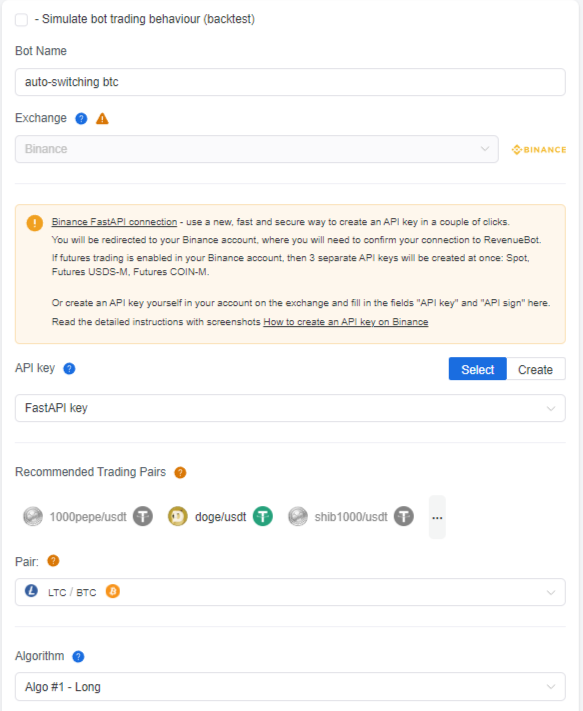Screen dimensions: 583x711
Task: Select the doge/usdt recommended pair
Action: point(220,516)
